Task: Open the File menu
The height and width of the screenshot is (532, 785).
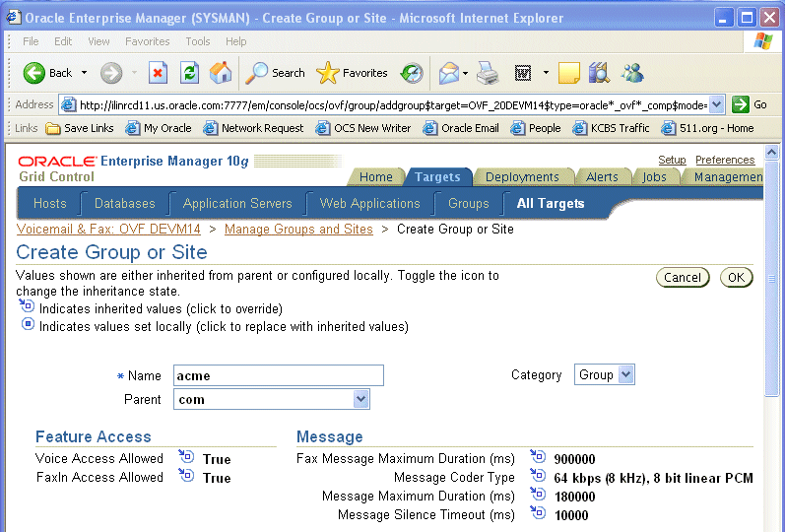Action: pyautogui.click(x=31, y=41)
